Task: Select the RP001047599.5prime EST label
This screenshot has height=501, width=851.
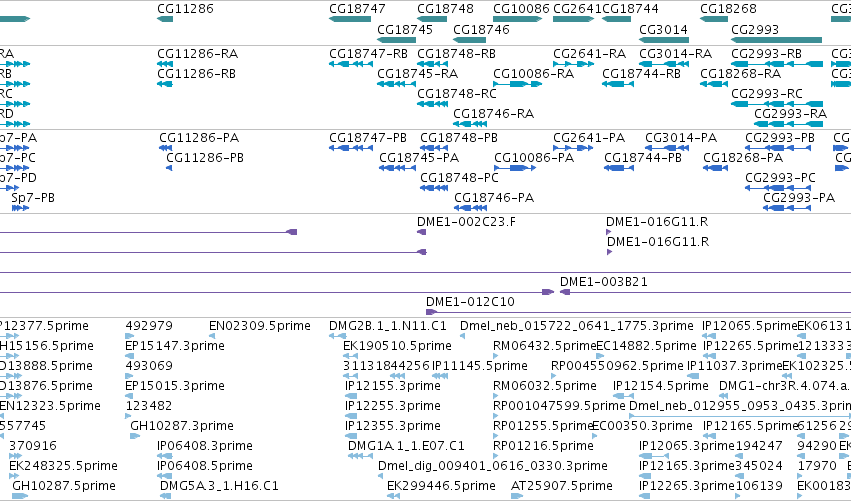Action: [x=560, y=407]
